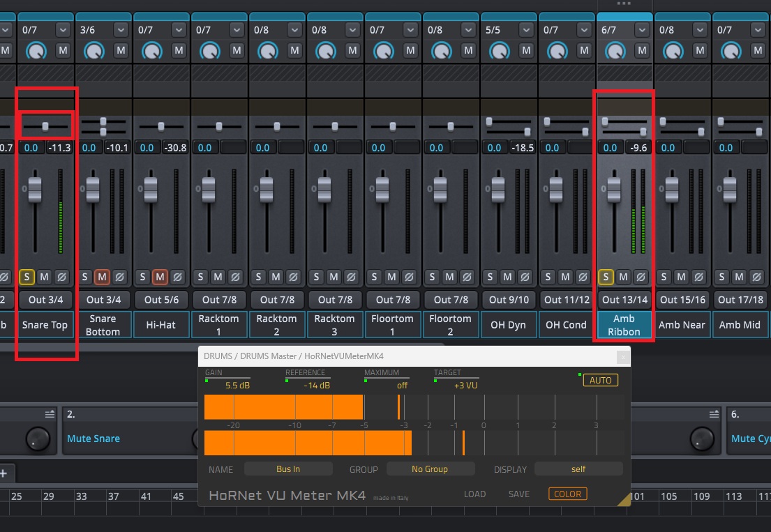
Task: Open Out 3/4 output selector for Snare Top
Action: coord(46,300)
